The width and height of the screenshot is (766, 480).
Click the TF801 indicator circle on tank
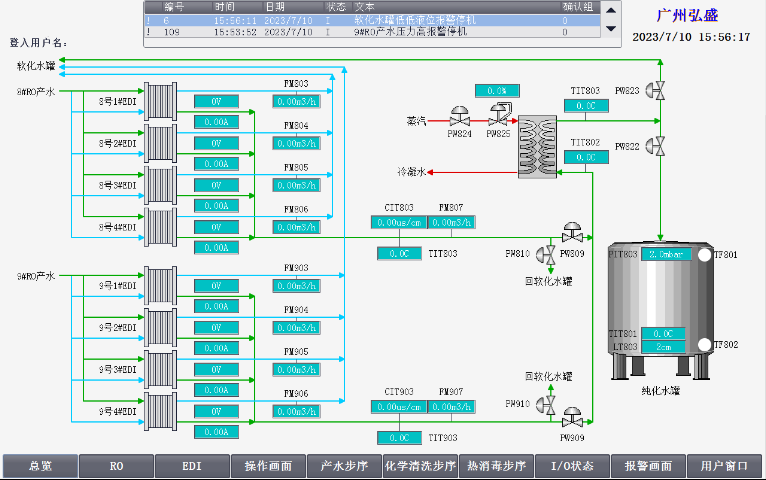[703, 254]
